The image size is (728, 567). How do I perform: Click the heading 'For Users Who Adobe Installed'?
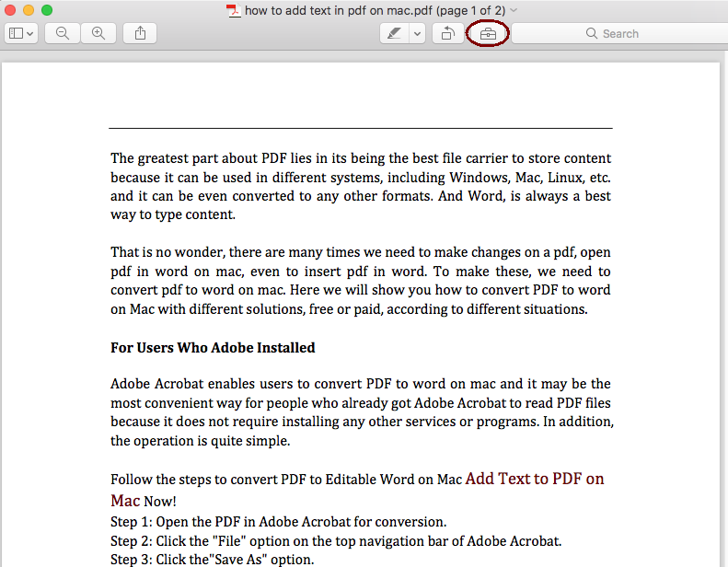pos(213,348)
